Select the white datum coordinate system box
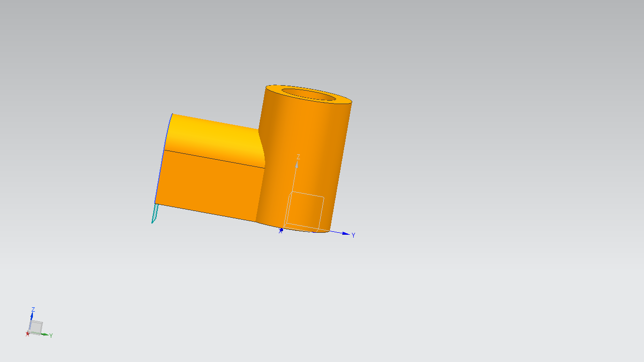Screen dimensions: 644x362 tap(304, 211)
